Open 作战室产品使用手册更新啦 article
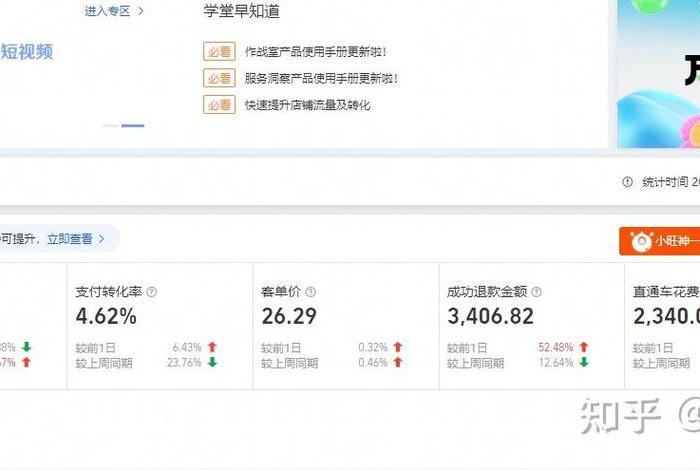 pyautogui.click(x=316, y=52)
